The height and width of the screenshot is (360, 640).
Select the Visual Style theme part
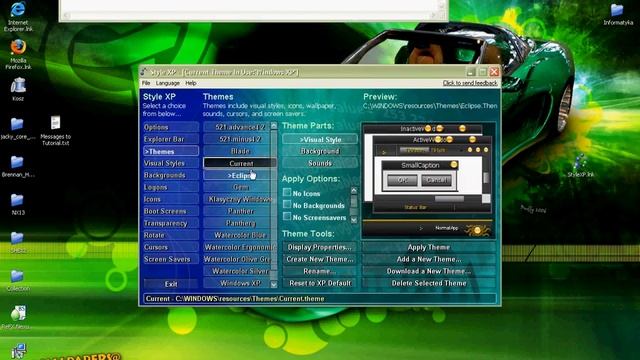coord(320,139)
